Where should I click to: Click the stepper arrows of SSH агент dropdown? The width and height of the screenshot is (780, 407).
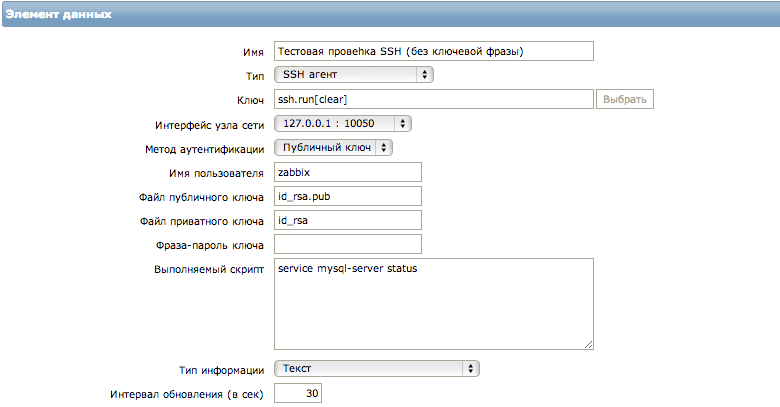point(424,75)
